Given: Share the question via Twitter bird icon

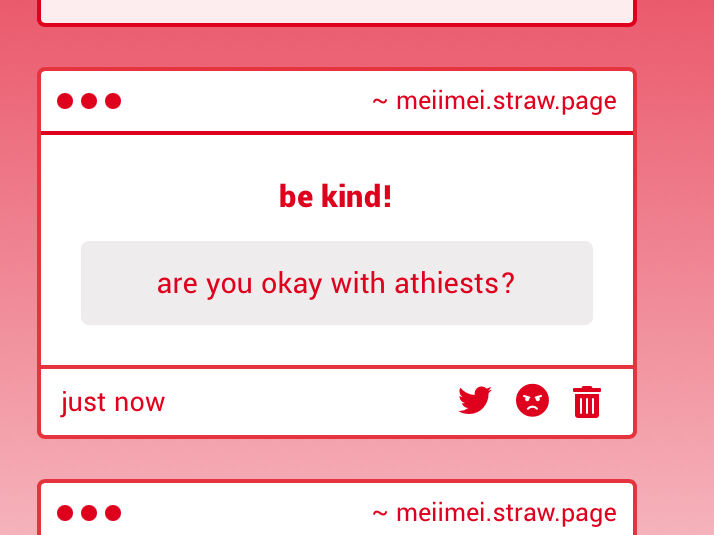Looking at the screenshot, I should click(x=474, y=401).
